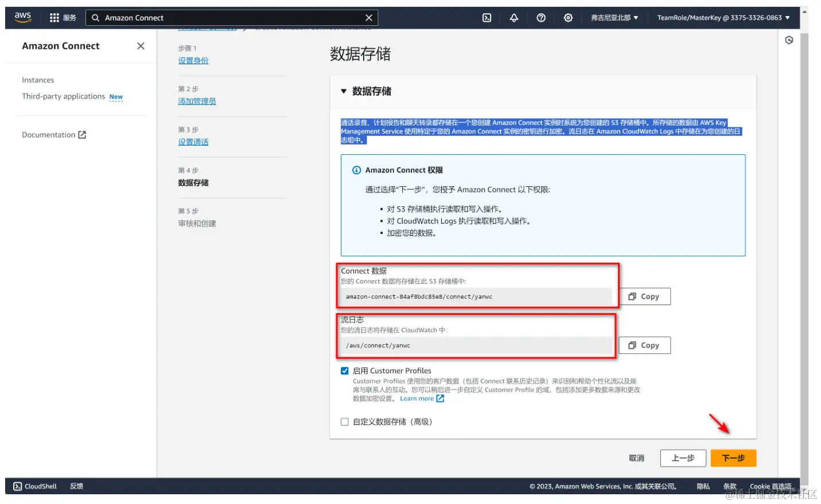The width and height of the screenshot is (821, 504).
Task: Copy the 流日志 CloudWatch path
Action: click(x=644, y=345)
